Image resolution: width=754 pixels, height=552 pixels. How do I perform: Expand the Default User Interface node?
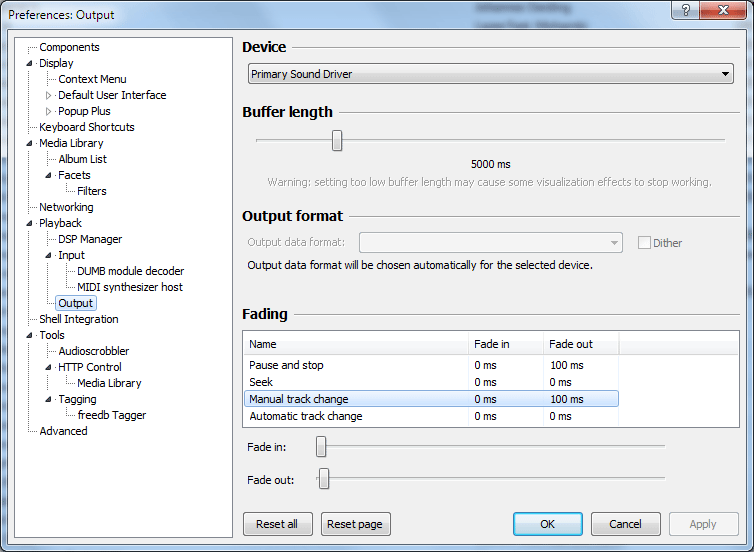(48, 95)
